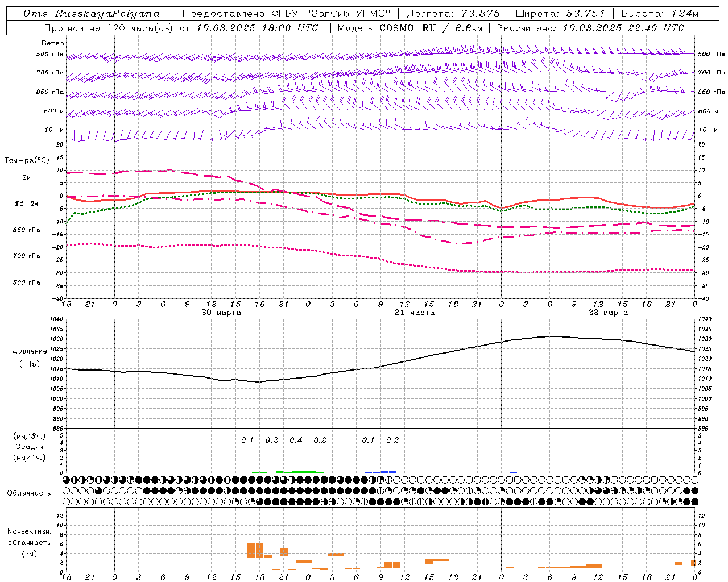
Task: Click the Осадки precipitation panel label
Action: click(29, 447)
